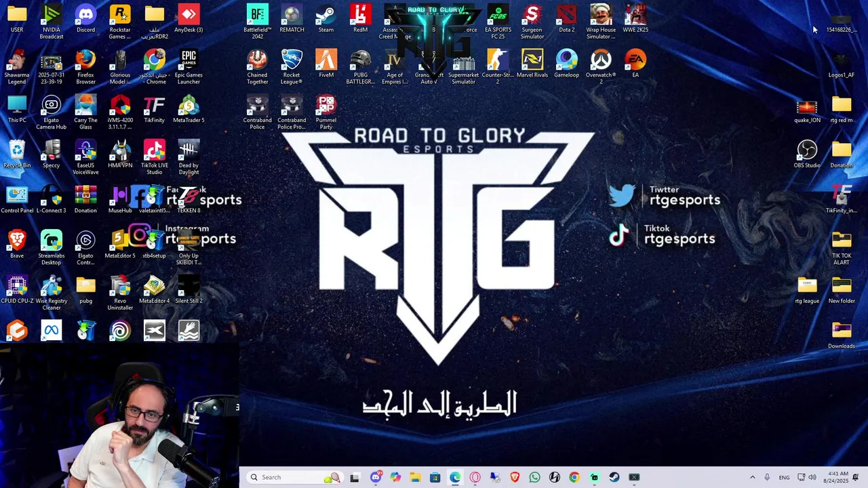
Task: Click the Revo Uninstaller shortcut
Action: 120,292
